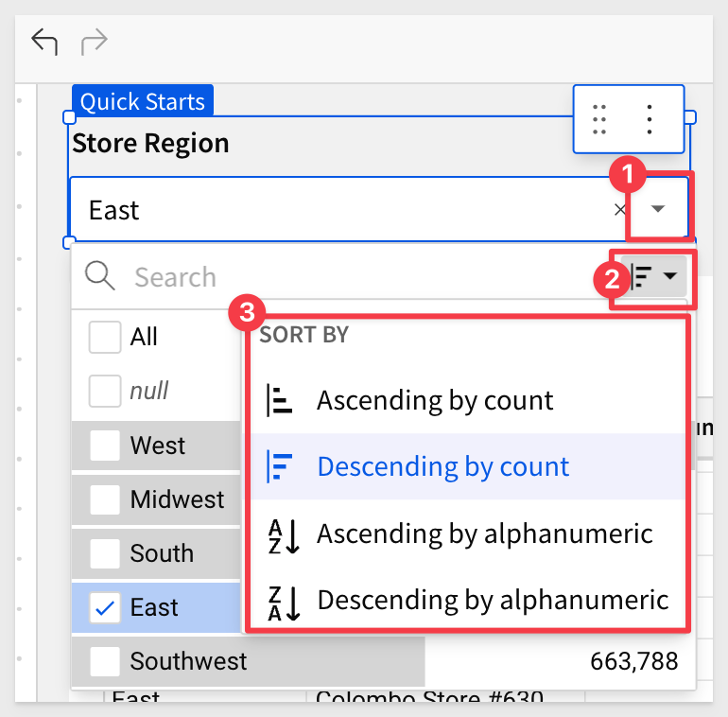Click the magnifier search icon
This screenshot has width=728, height=717.
click(100, 276)
